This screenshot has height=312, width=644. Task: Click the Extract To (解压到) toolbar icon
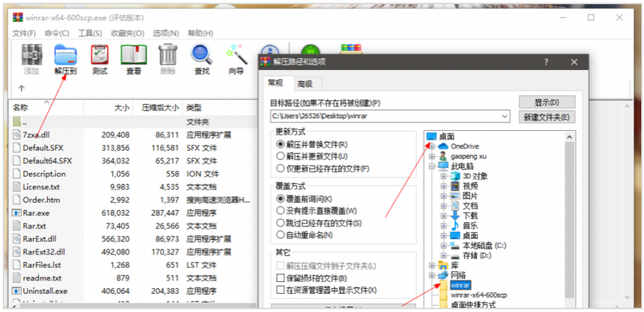pyautogui.click(x=66, y=55)
